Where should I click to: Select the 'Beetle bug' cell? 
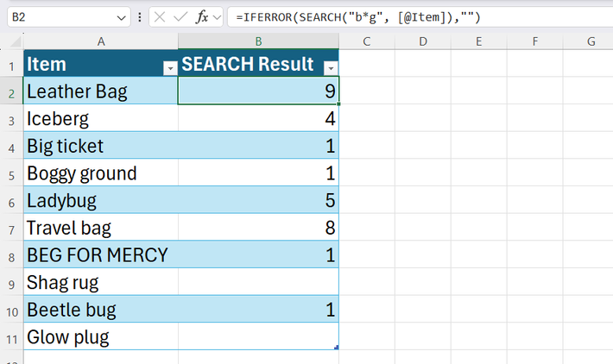point(101,310)
